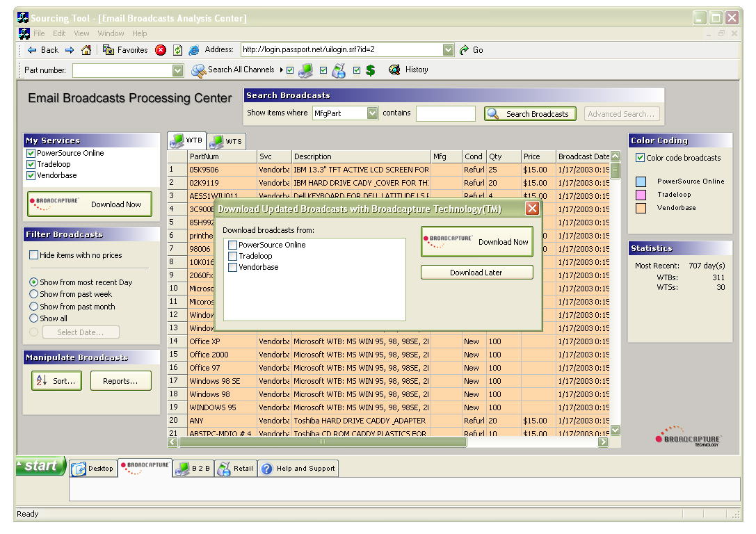The height and width of the screenshot is (534, 756).
Task: Click the PowerSource Online blue swatch
Action: point(641,181)
